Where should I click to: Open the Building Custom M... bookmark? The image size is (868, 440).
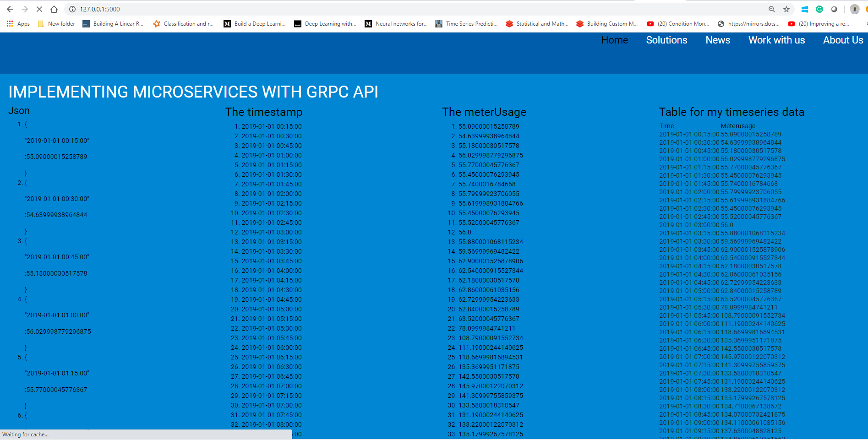(607, 24)
